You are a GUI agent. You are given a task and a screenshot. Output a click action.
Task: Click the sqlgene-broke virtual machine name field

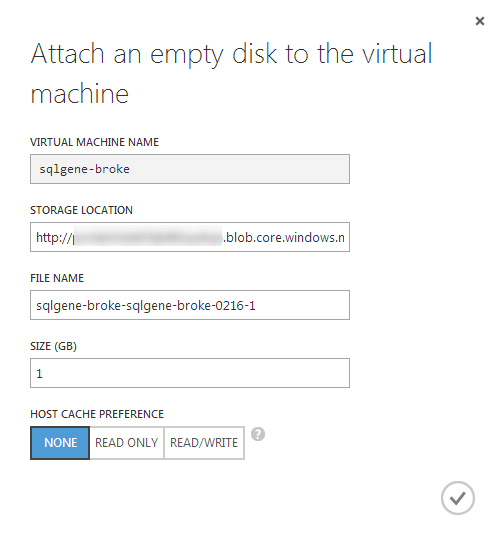pos(190,169)
